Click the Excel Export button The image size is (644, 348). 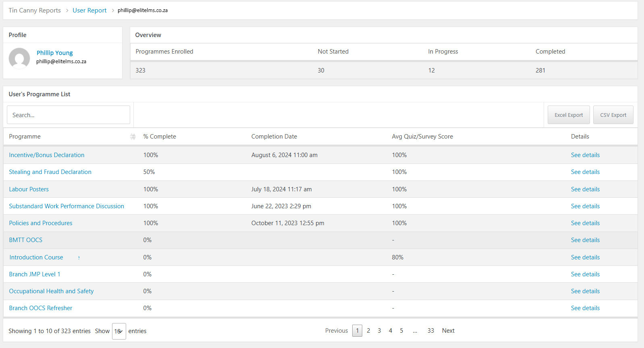tap(568, 115)
